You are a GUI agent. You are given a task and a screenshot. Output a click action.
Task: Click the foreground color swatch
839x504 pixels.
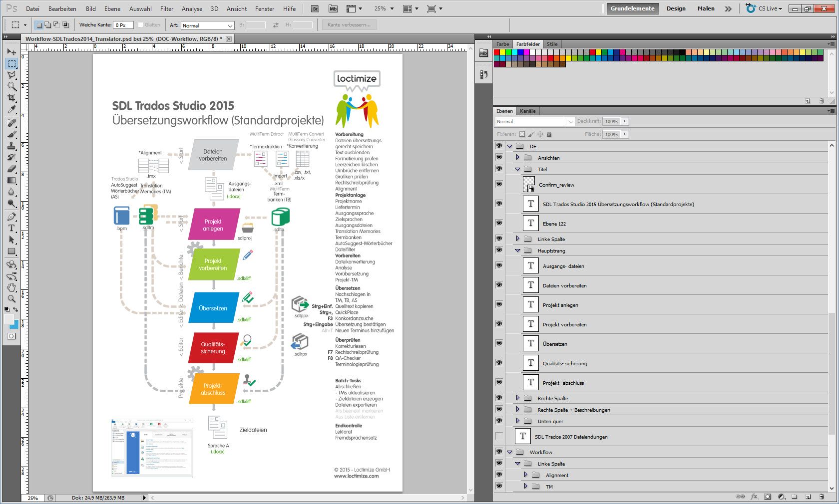[9, 320]
